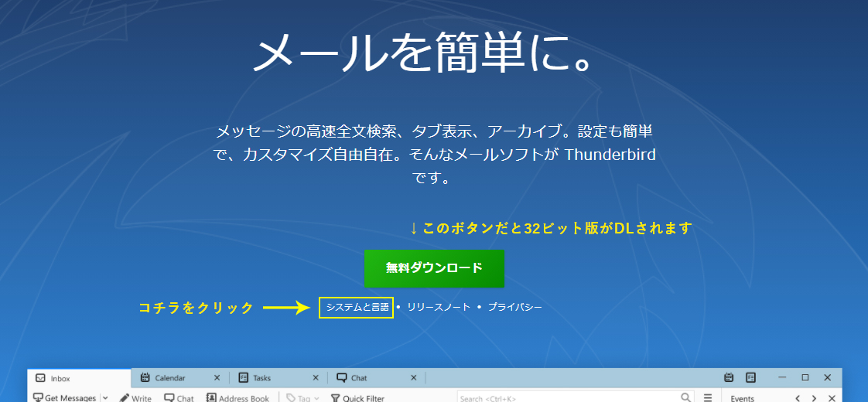The image size is (868, 402).
Task: Click the Chat toolbar button
Action: pos(179,398)
